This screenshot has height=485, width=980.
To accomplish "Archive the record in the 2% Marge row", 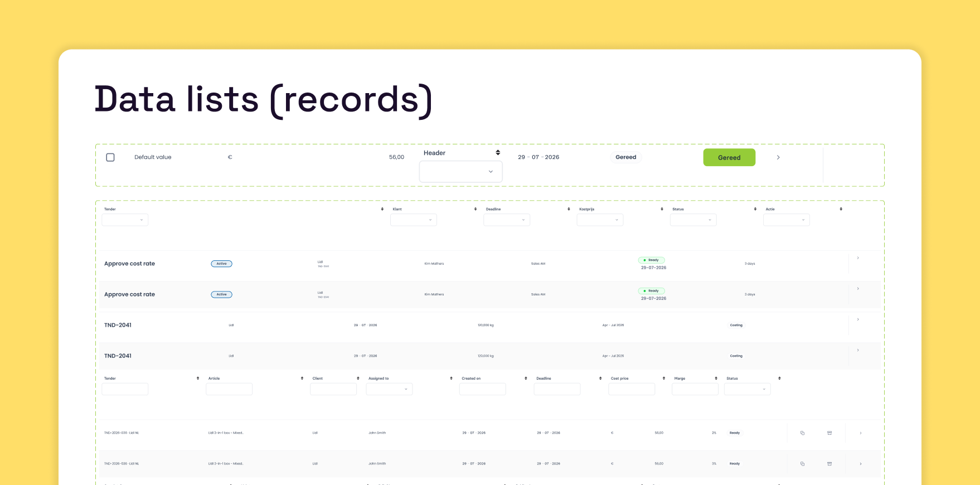I will 829,433.
